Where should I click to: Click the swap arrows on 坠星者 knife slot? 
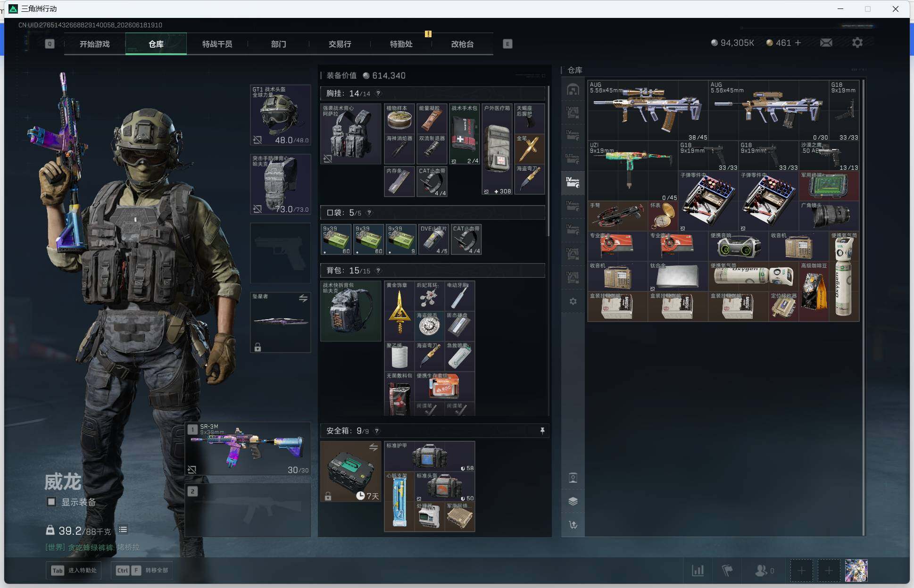pos(303,298)
